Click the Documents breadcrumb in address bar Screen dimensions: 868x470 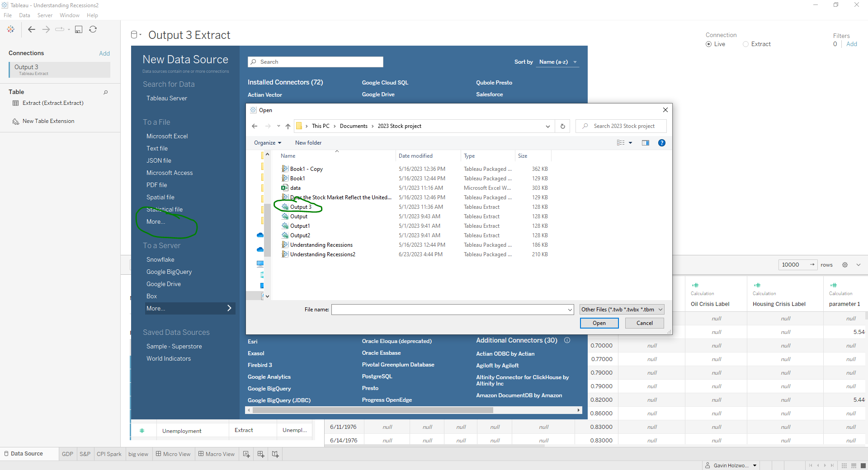pyautogui.click(x=354, y=126)
